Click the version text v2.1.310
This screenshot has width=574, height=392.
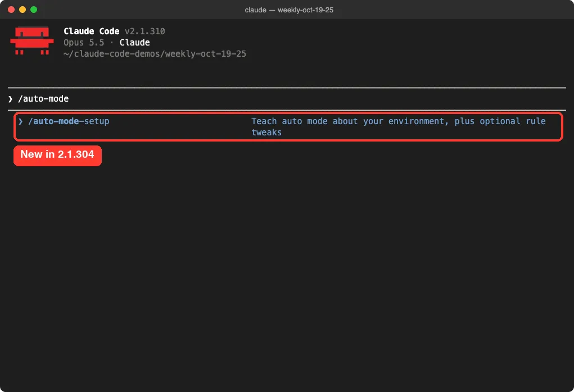coord(145,31)
